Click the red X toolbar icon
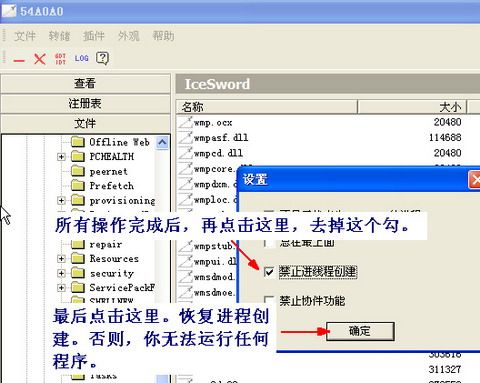480x383 pixels. (40, 59)
